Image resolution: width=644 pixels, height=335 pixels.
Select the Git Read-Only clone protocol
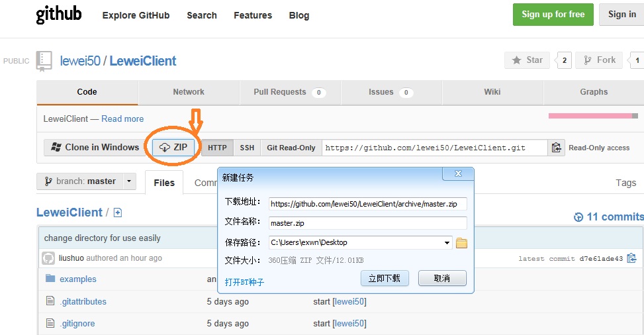pos(291,148)
